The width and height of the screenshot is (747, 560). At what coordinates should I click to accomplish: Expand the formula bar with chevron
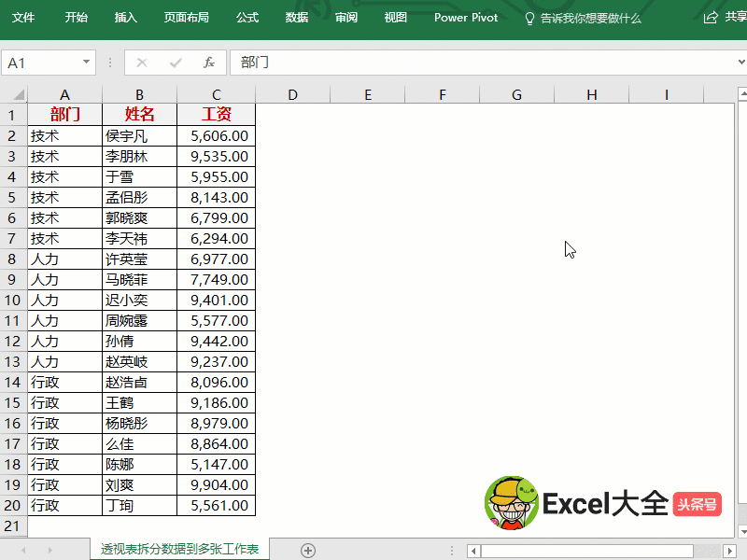click(736, 63)
